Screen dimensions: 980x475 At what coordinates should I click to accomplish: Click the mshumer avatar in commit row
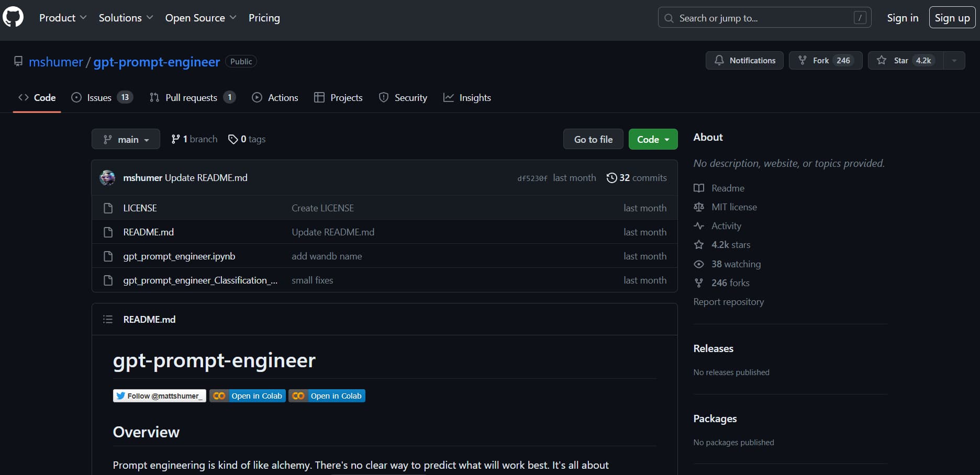click(x=107, y=178)
